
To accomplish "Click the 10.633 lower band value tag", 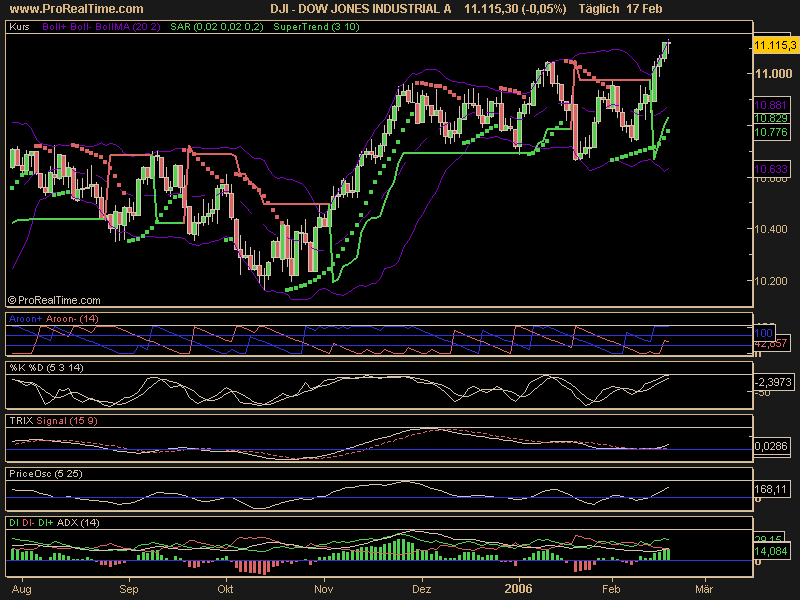I will tap(771, 169).
